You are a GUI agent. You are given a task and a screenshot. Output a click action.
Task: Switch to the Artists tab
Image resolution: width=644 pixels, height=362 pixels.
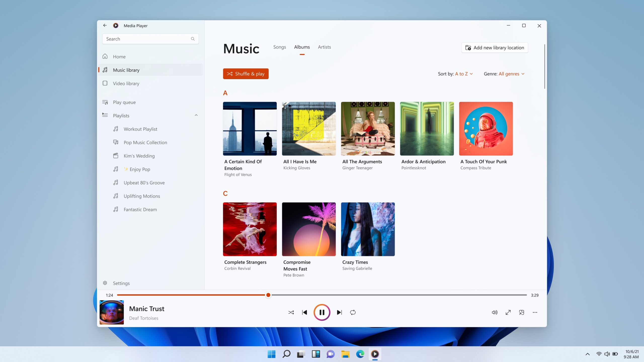point(324,47)
